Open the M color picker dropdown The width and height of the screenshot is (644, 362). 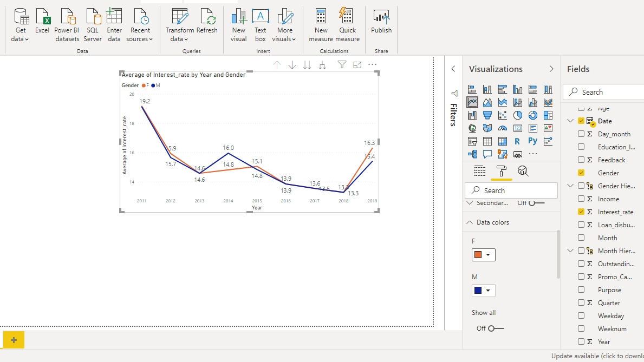click(x=489, y=291)
